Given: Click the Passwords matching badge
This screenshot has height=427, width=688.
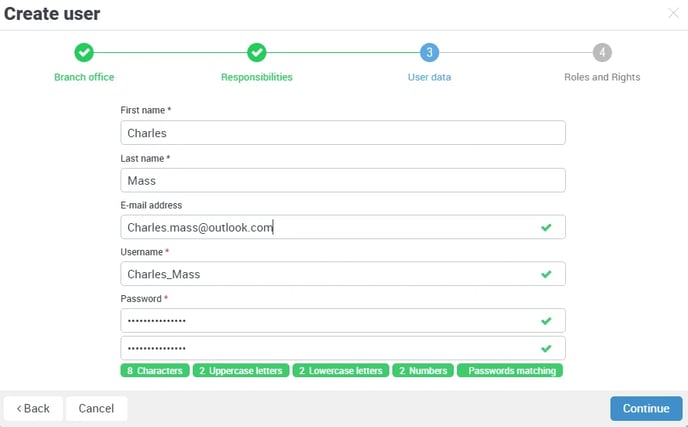Looking at the screenshot, I should [510, 371].
